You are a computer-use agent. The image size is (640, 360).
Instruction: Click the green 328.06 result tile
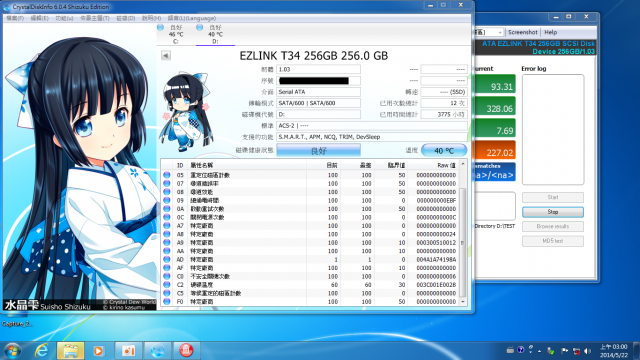coord(494,106)
